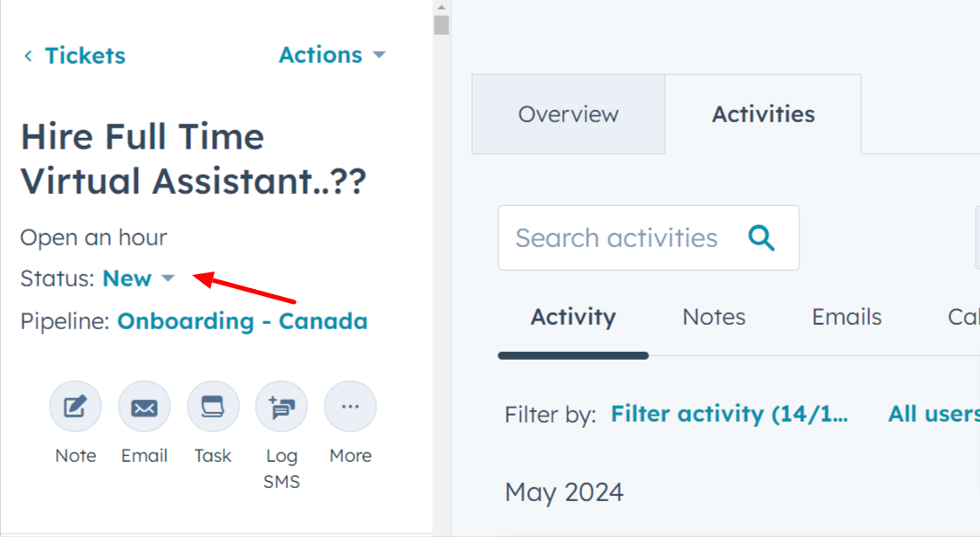This screenshot has height=537, width=980.
Task: Click the search magnifier icon
Action: pyautogui.click(x=762, y=238)
